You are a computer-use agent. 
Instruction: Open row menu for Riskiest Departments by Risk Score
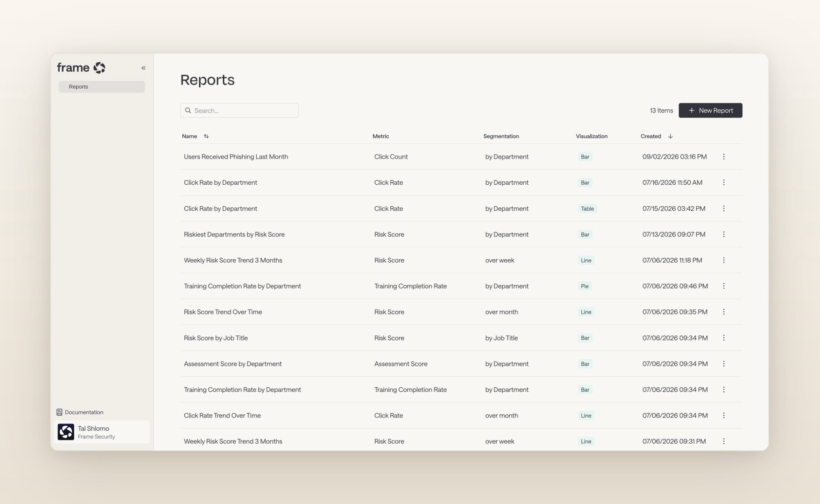724,234
